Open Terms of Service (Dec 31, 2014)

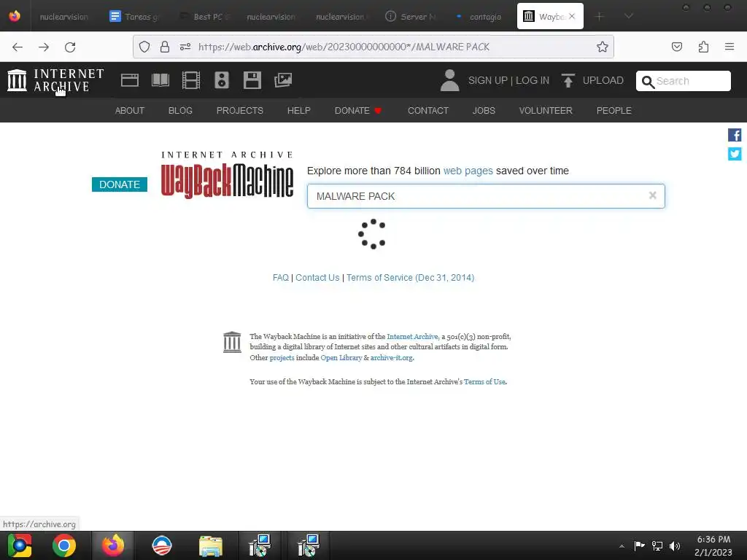pyautogui.click(x=410, y=278)
